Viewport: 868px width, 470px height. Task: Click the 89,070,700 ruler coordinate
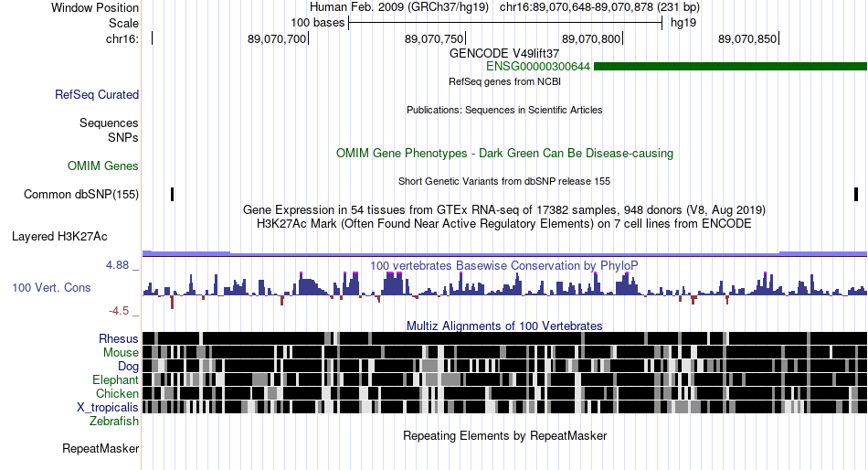277,38
